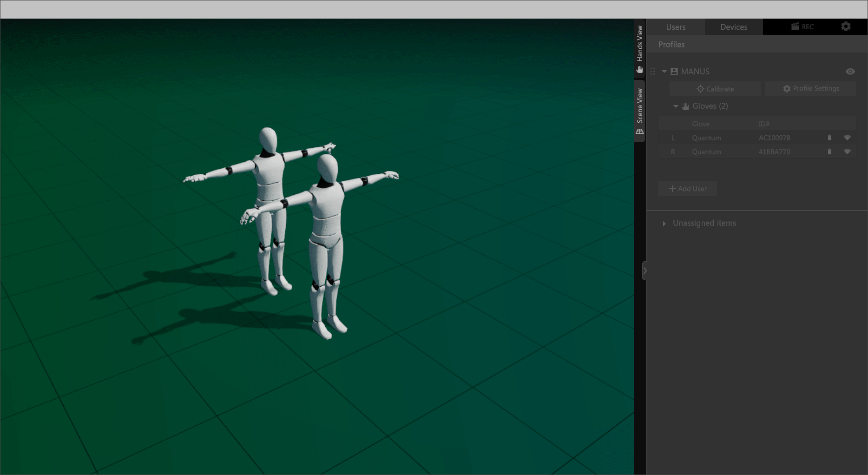Expand the Unassigned items section
The image size is (868, 475).
664,224
